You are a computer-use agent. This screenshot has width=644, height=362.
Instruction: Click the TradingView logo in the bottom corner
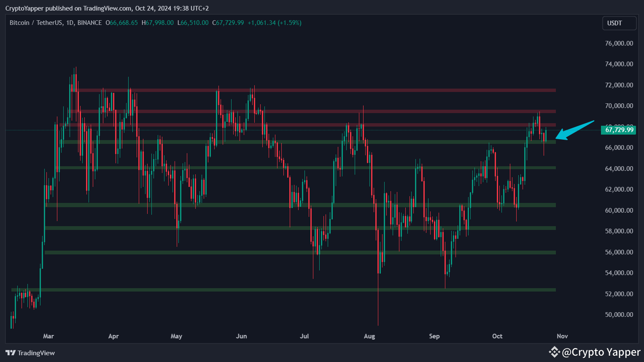coord(30,353)
